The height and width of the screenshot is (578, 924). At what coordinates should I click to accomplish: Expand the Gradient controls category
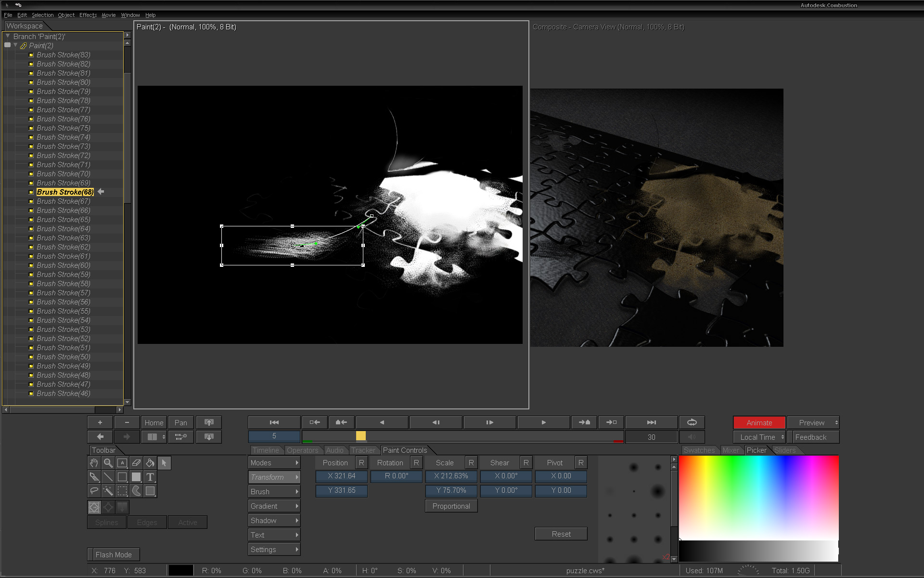pyautogui.click(x=274, y=506)
